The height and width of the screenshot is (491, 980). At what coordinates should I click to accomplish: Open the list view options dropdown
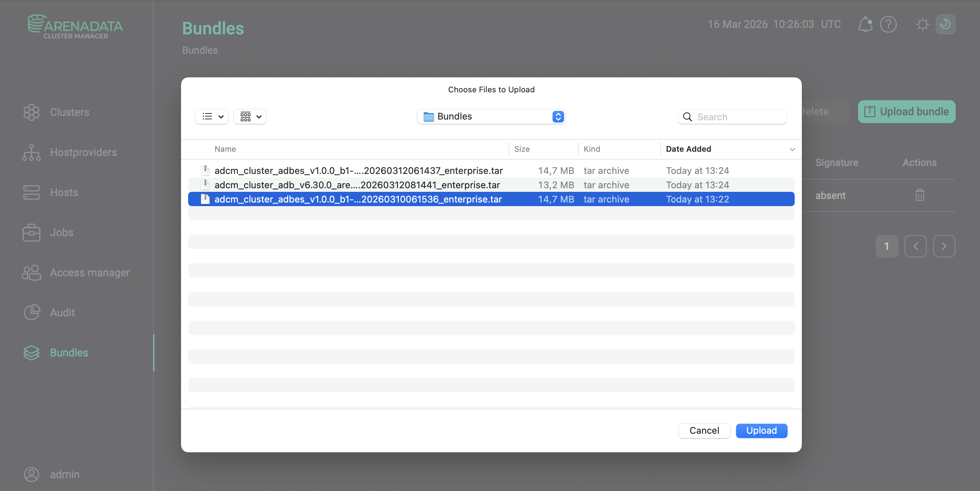click(212, 116)
